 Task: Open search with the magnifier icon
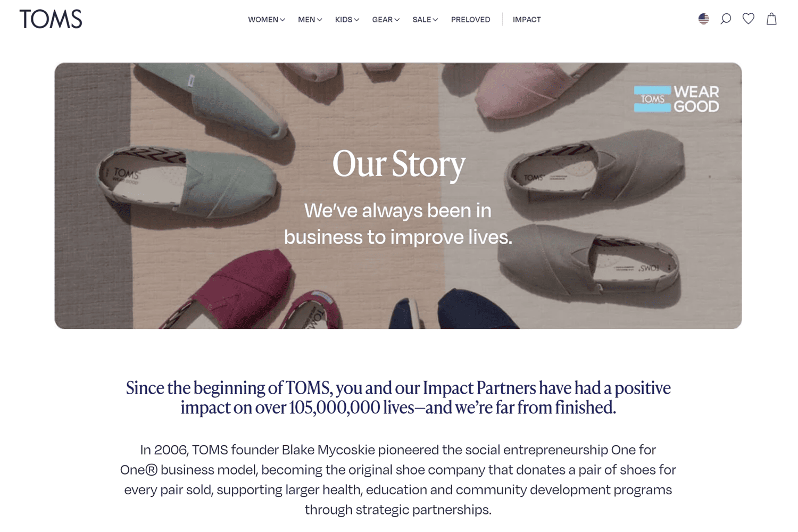[x=726, y=19]
